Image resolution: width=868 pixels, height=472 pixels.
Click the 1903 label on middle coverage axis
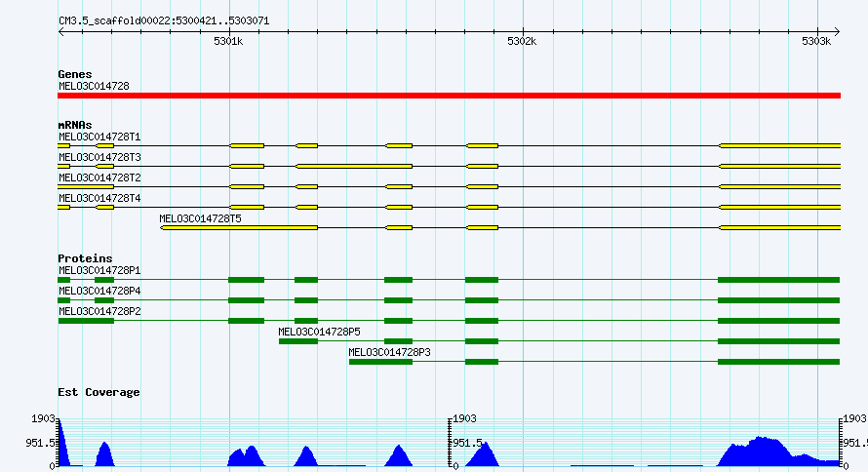click(x=465, y=419)
